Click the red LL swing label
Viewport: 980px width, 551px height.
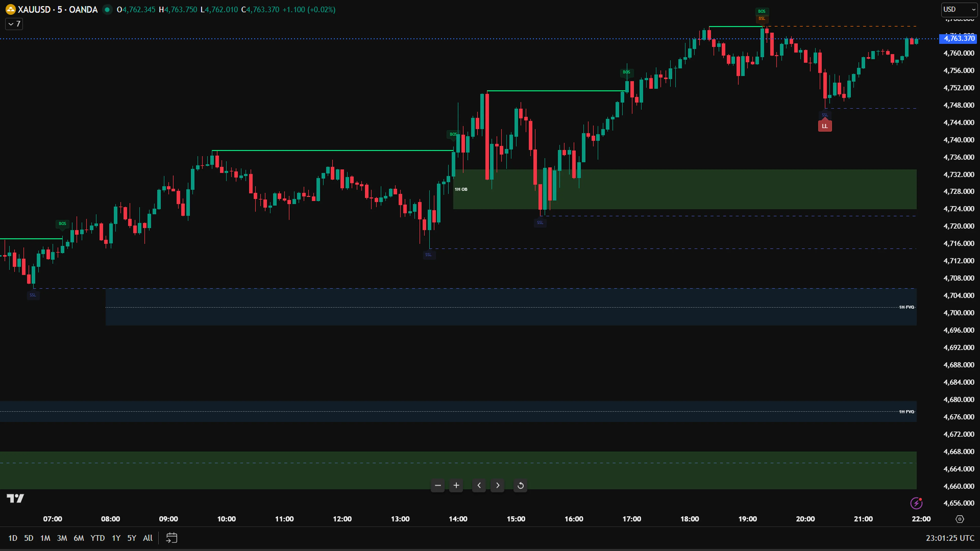coord(825,126)
